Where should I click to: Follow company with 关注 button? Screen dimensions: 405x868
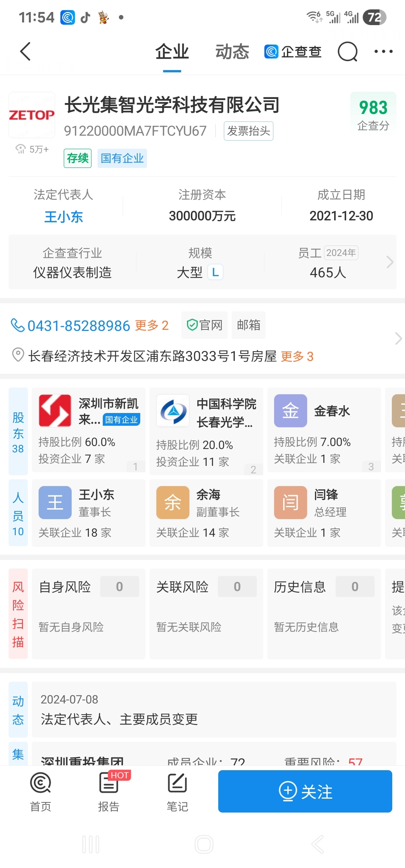(x=305, y=792)
